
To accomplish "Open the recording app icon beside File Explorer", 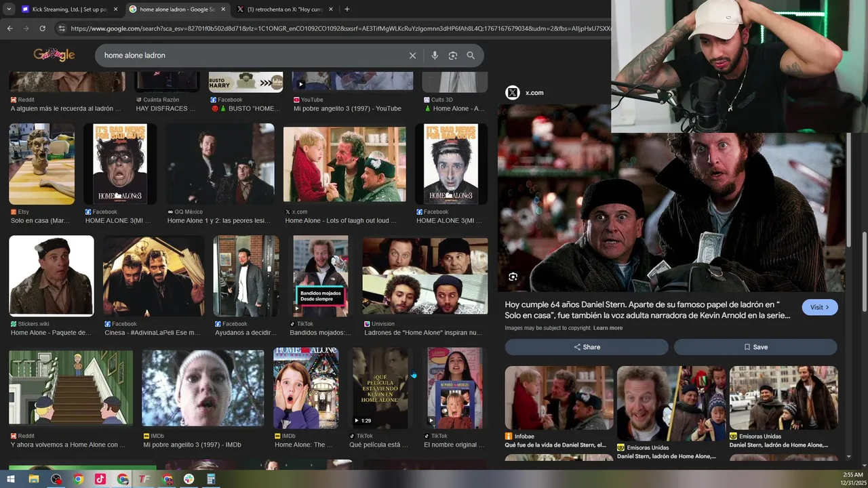I will (56, 479).
